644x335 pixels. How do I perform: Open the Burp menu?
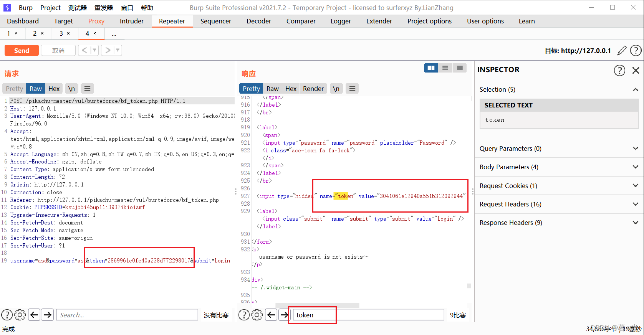[25, 8]
